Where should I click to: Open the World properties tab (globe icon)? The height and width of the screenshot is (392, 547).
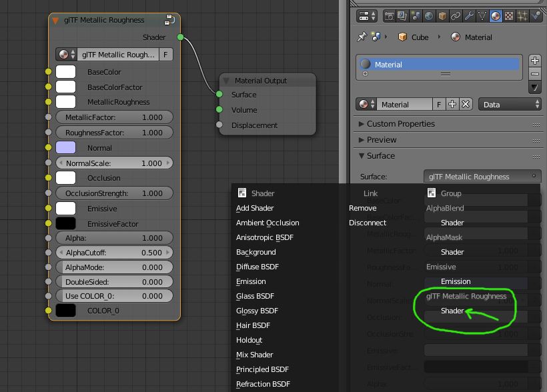tap(429, 16)
